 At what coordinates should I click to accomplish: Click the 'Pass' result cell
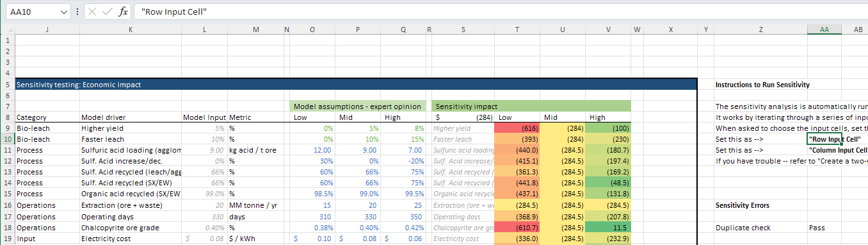click(x=824, y=228)
